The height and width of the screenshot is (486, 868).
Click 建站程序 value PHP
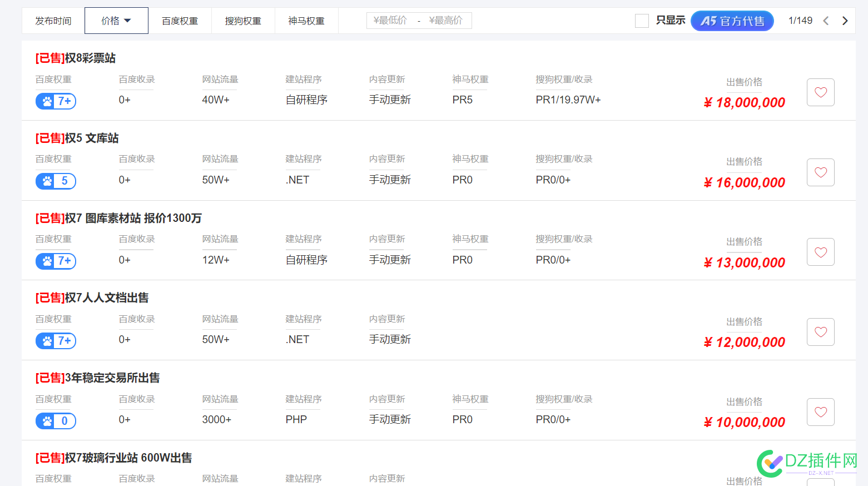tap(296, 419)
